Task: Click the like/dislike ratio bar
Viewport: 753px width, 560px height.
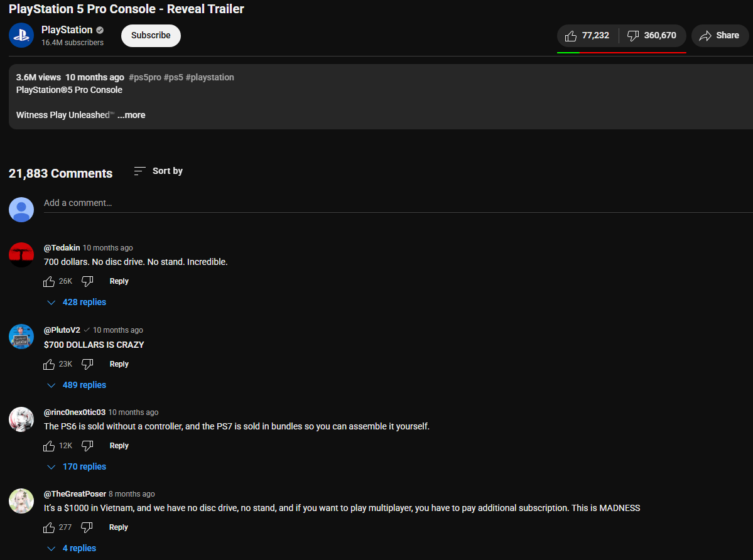Action: (621, 52)
